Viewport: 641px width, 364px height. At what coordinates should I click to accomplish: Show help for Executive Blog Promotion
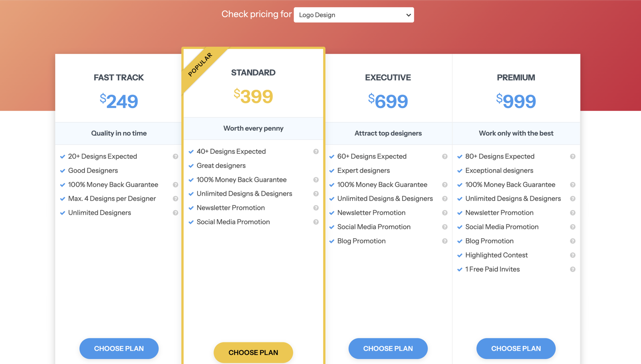click(445, 241)
